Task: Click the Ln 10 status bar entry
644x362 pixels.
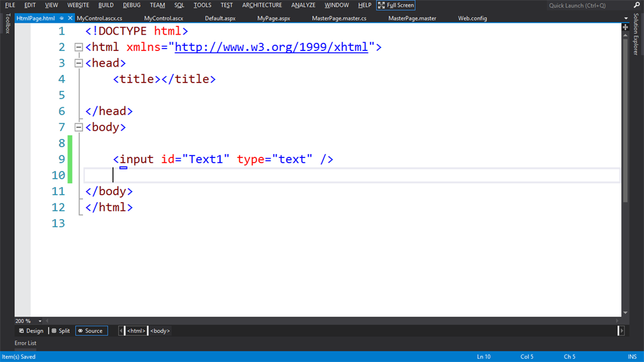Action: coord(484,357)
